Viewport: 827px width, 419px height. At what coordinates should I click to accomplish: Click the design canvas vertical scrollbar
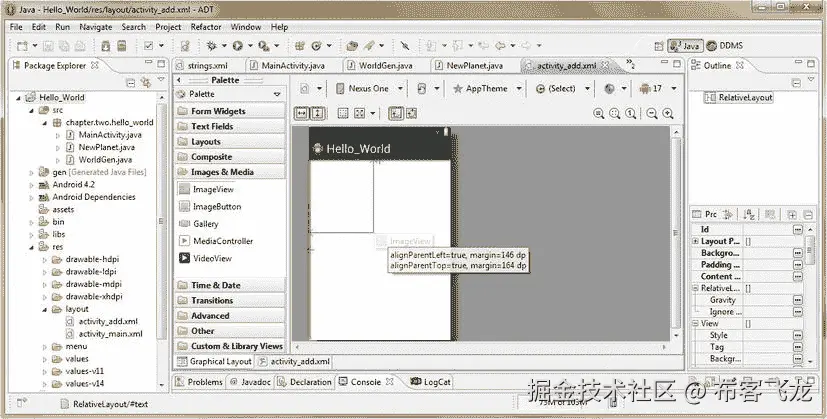coord(677,231)
